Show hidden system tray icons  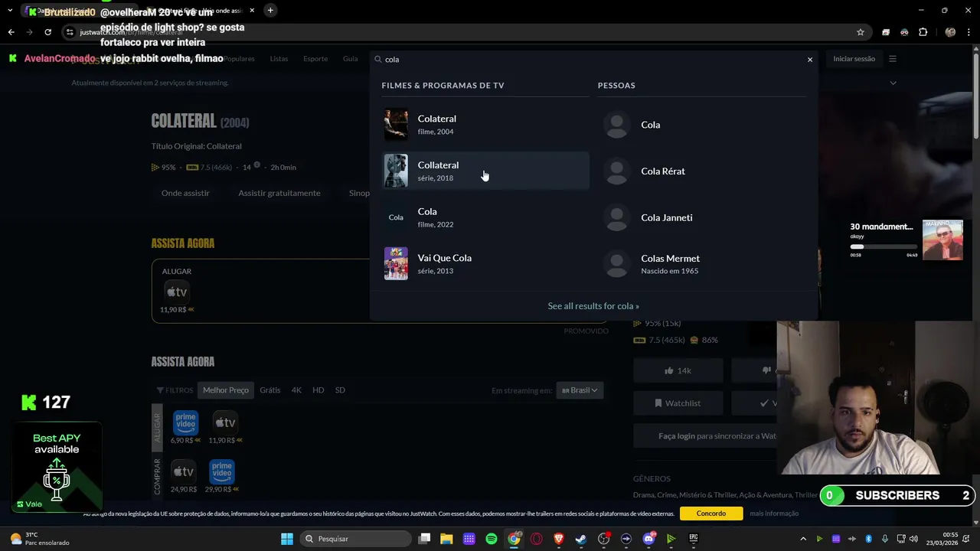pos(803,539)
